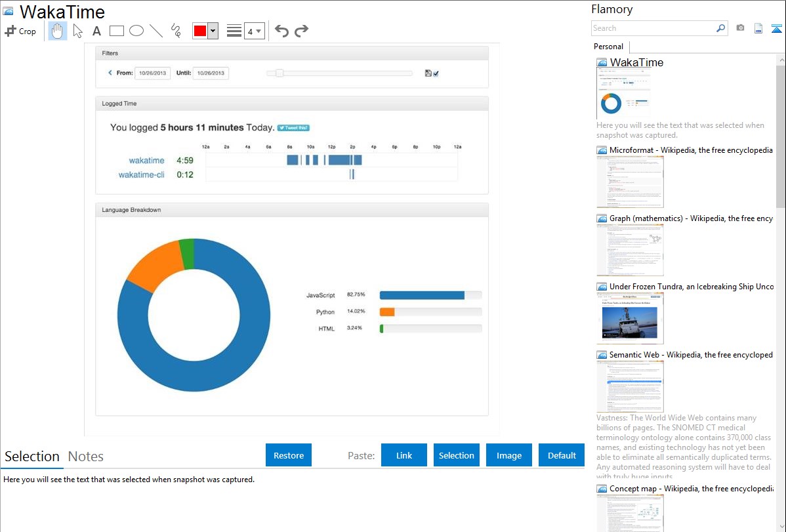This screenshot has height=532, width=786.
Task: Pick the rectangle drawing tool
Action: click(x=116, y=31)
